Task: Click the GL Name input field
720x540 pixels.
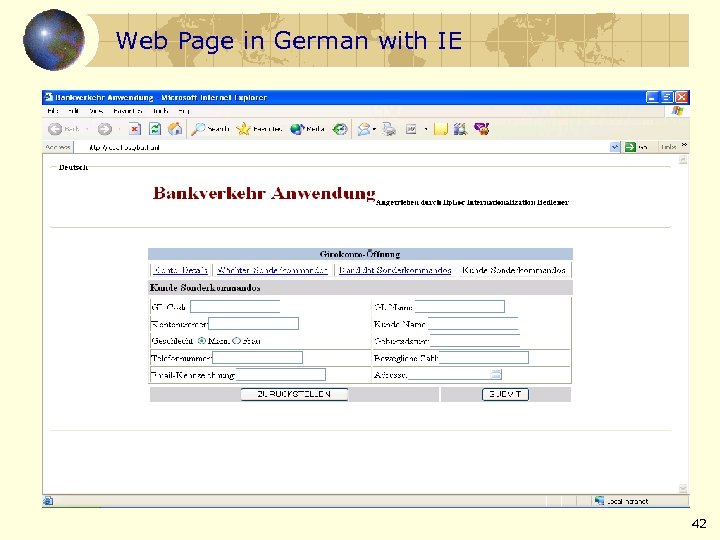Action: pos(460,306)
